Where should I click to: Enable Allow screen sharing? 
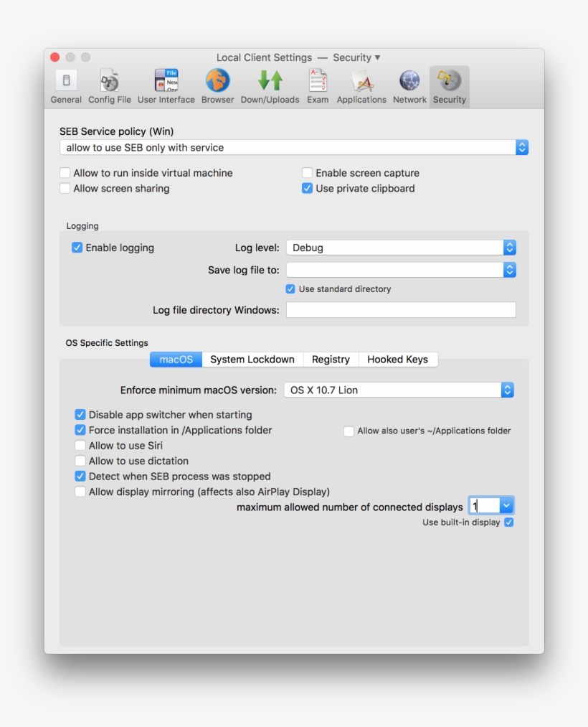[65, 188]
